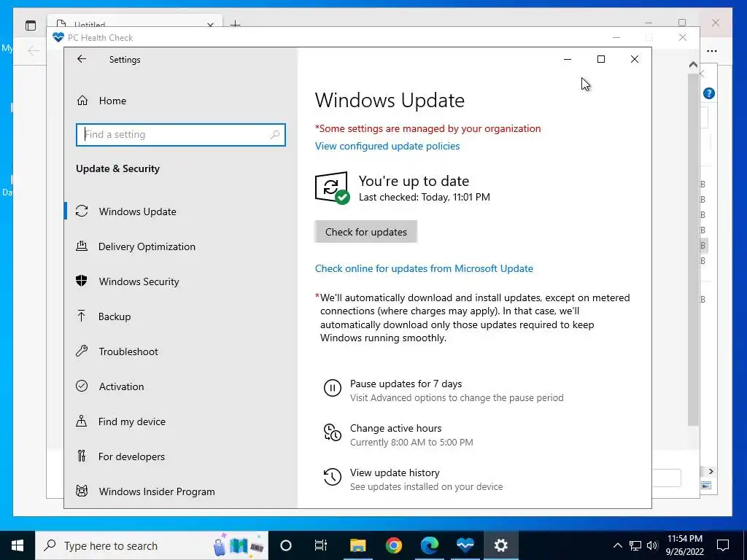This screenshot has height=560, width=747.
Task: Click the clock icon for active hours
Action: point(333,432)
